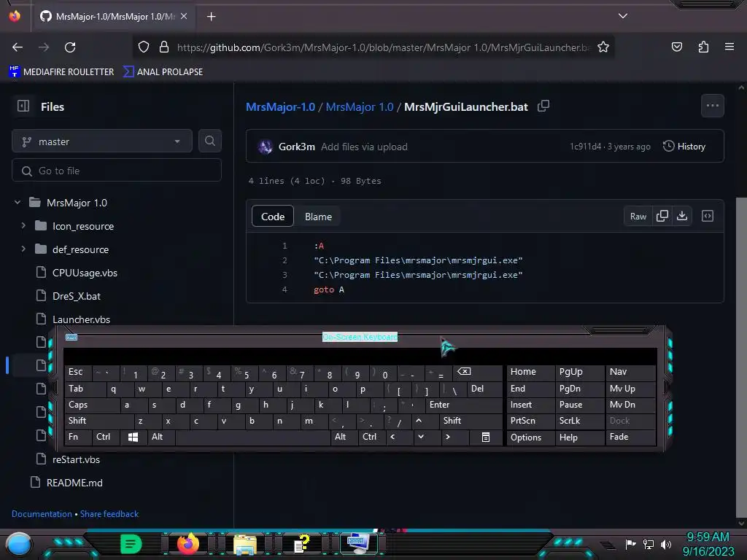747x560 pixels.
Task: Click the Firefox taskbar icon
Action: [x=187, y=543]
